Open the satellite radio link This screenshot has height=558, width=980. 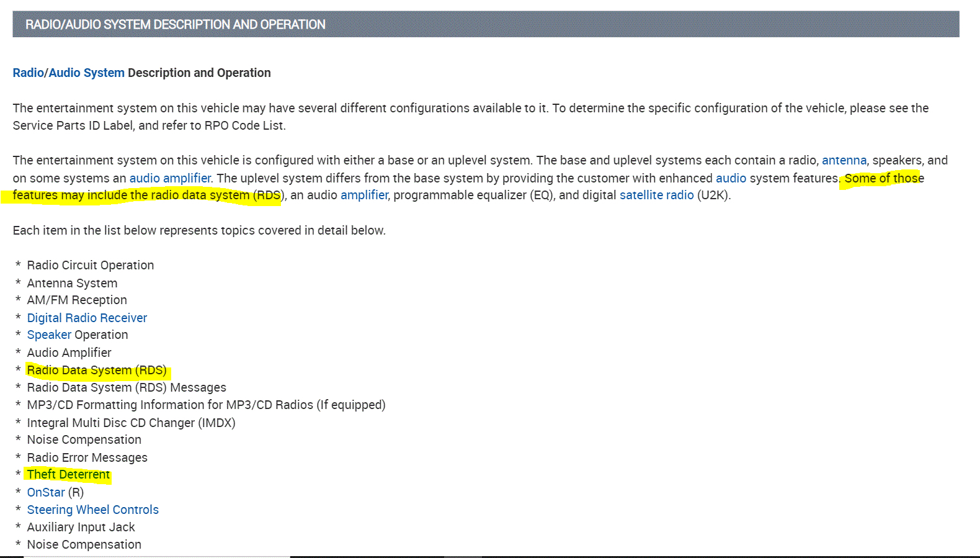(x=656, y=195)
